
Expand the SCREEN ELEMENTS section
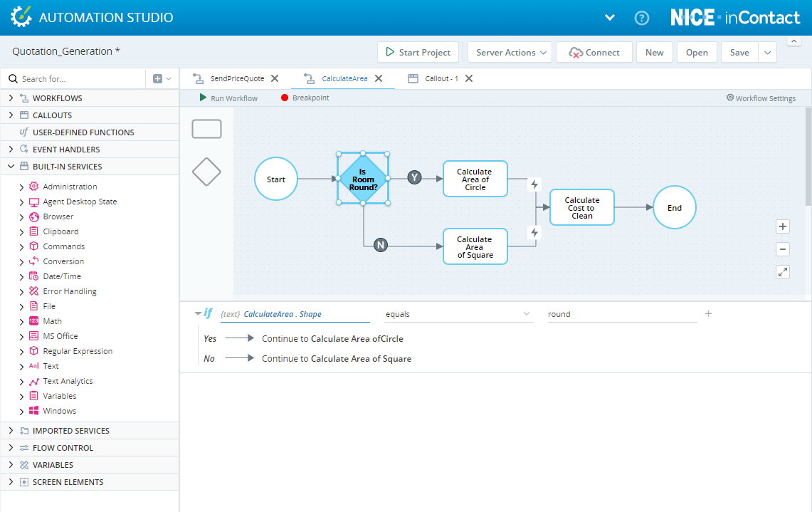pyautogui.click(x=11, y=482)
